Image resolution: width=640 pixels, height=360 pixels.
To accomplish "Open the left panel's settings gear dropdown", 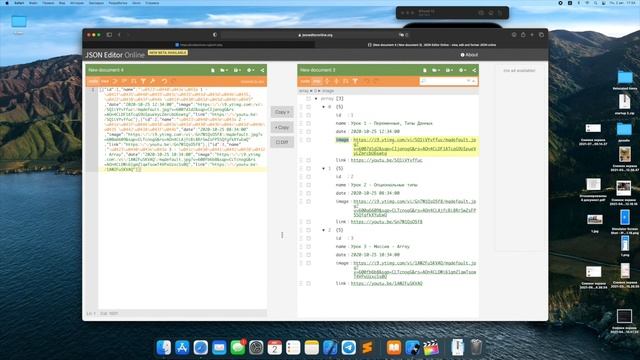I will [x=250, y=70].
